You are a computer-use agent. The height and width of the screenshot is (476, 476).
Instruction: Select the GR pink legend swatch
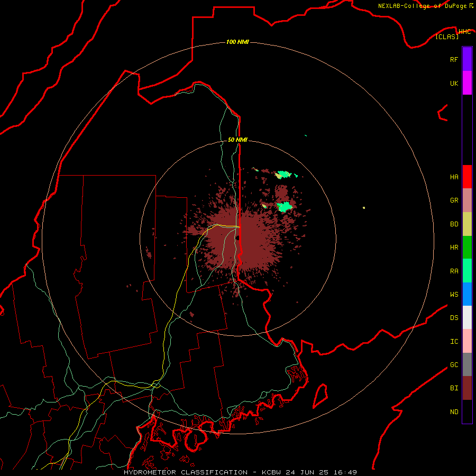pyautogui.click(x=467, y=200)
